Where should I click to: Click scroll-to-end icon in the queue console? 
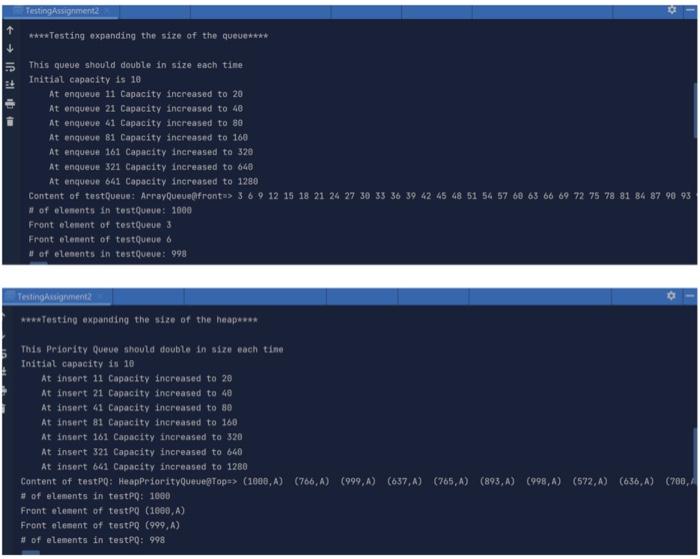click(x=10, y=85)
